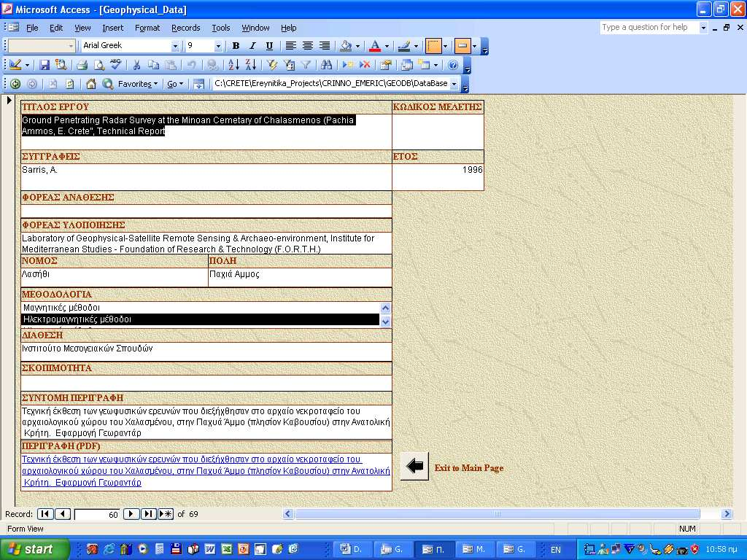The height and width of the screenshot is (560, 747).
Task: Create a new record from the toolbar
Action: click(348, 65)
